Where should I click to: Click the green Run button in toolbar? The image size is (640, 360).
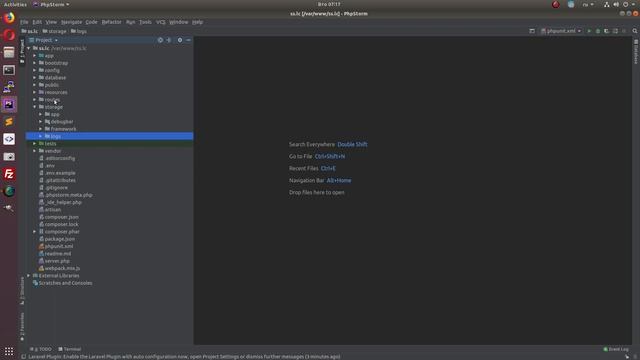coord(589,31)
